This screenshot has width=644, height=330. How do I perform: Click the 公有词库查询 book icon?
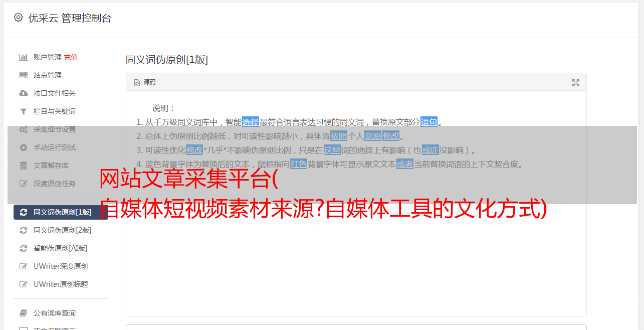click(23, 313)
